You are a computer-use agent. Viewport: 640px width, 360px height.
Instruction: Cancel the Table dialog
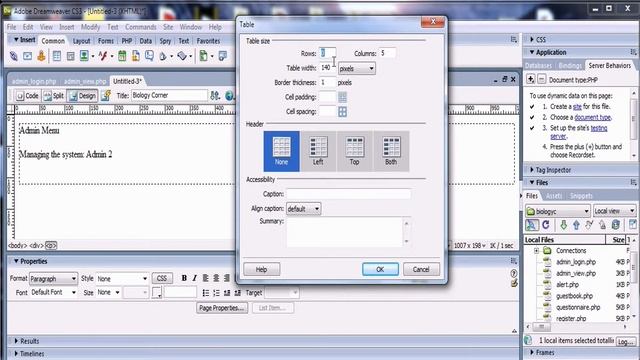tap(421, 269)
